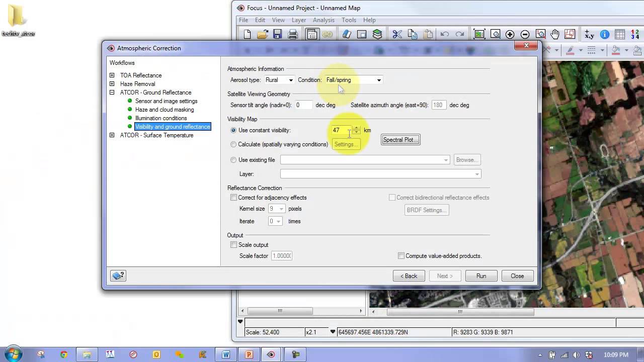Click the x,y cursor coordinates icon
The image size is (644, 362).
pyautogui.click(x=589, y=34)
